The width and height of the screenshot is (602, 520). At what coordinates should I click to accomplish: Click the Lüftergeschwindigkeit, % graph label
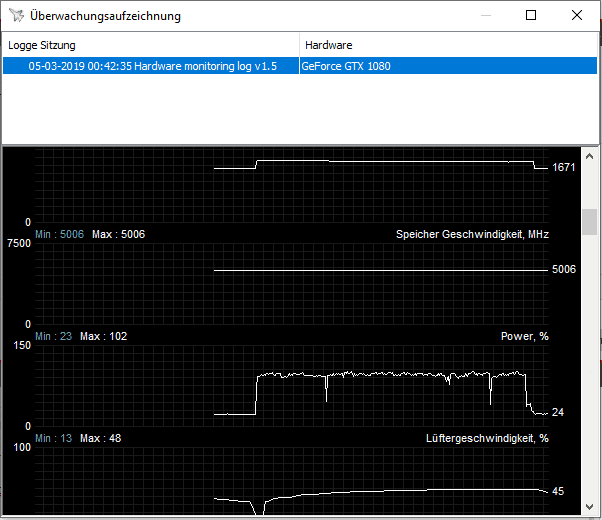pos(487,438)
